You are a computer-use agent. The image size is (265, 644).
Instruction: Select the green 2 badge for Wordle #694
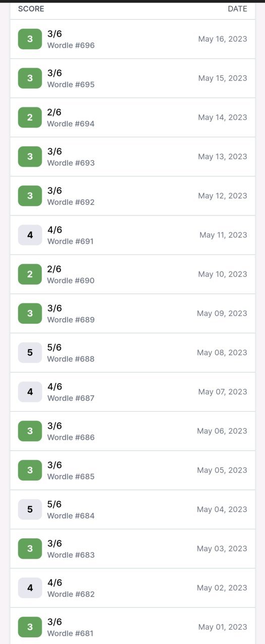(30, 117)
